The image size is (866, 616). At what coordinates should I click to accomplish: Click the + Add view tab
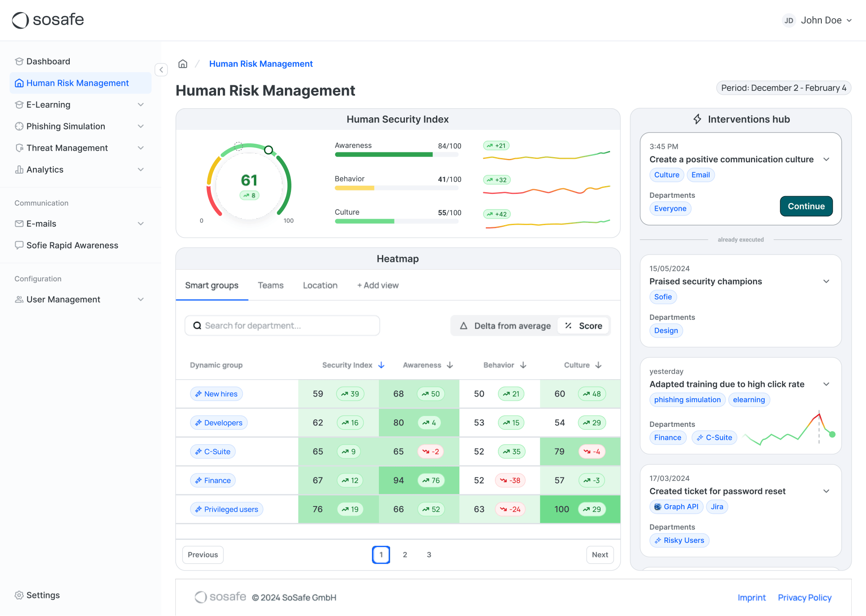(378, 285)
